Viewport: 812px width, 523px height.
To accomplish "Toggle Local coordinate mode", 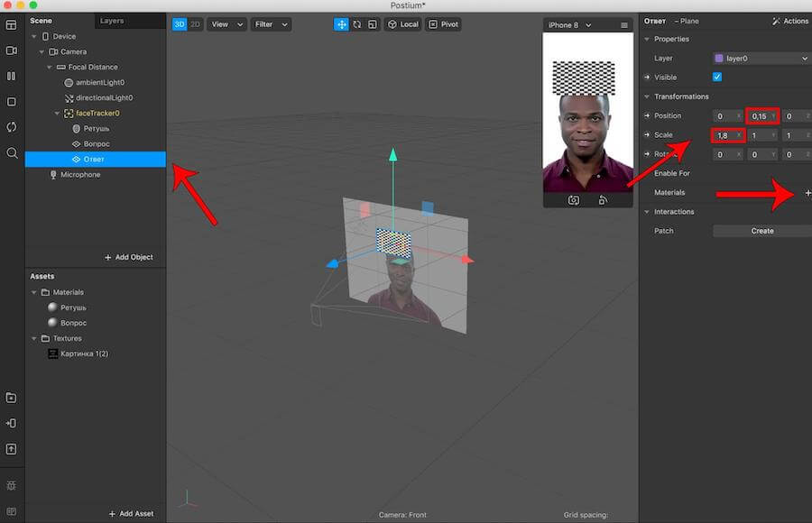I will click(402, 24).
